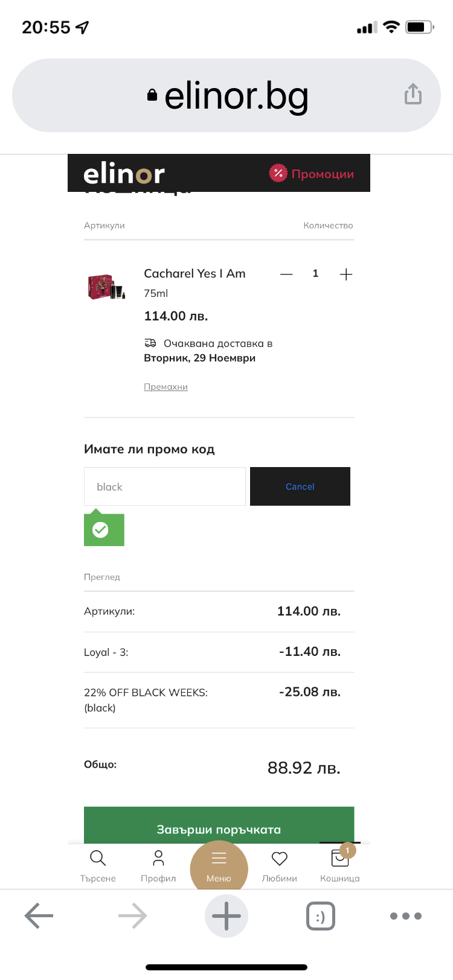Open the central Меню button

coord(219,865)
